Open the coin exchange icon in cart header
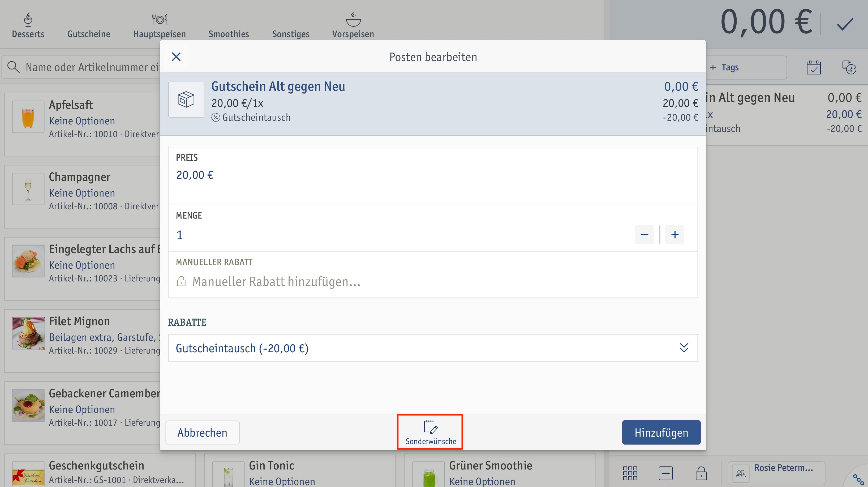Viewport: 868px width, 487px height. [849, 67]
